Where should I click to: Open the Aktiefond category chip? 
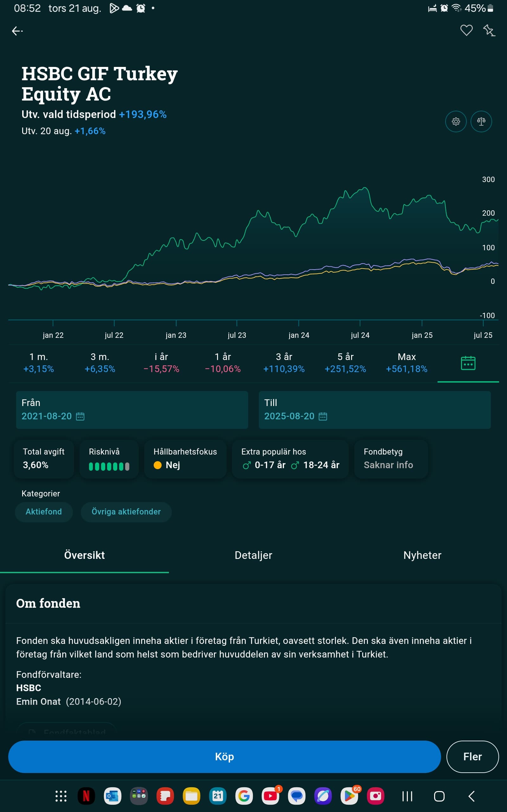pos(44,512)
